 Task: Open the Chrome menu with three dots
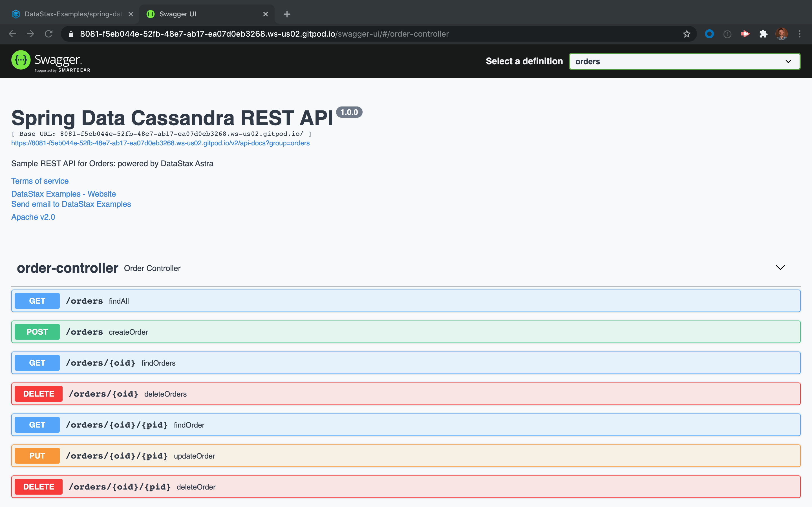(x=800, y=34)
